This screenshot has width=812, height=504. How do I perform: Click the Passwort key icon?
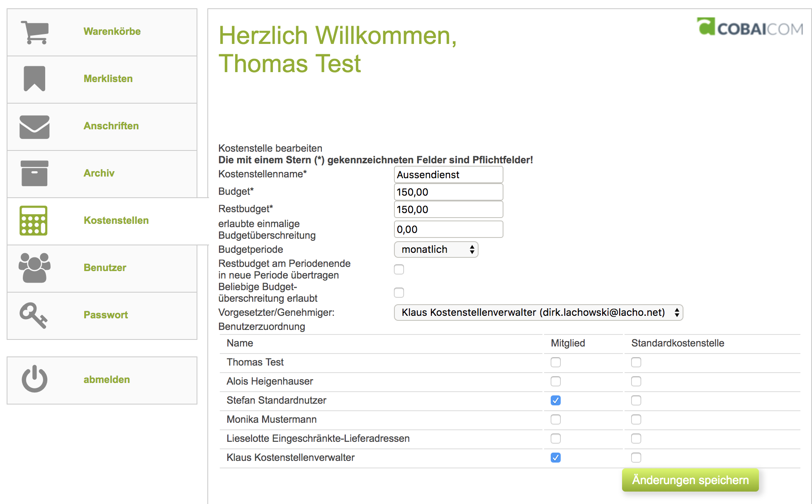tap(33, 315)
